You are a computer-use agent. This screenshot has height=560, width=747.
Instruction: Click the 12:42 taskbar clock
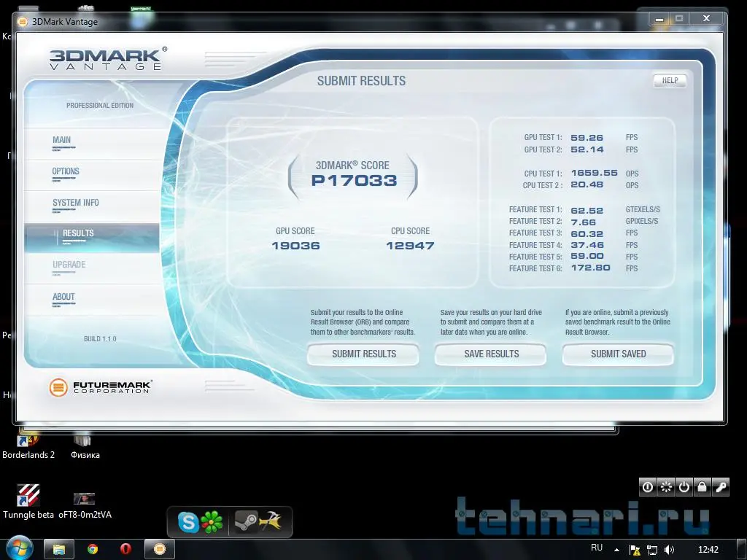pyautogui.click(x=708, y=550)
